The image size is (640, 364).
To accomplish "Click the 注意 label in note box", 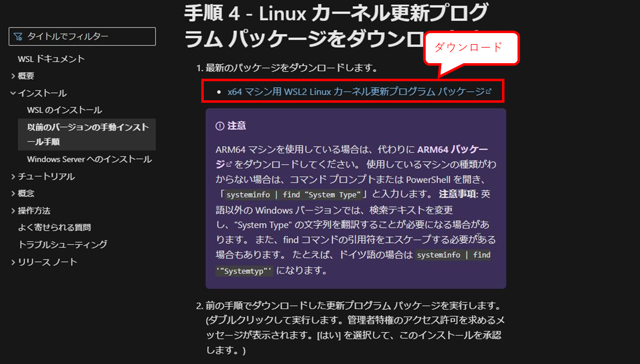I will click(236, 126).
